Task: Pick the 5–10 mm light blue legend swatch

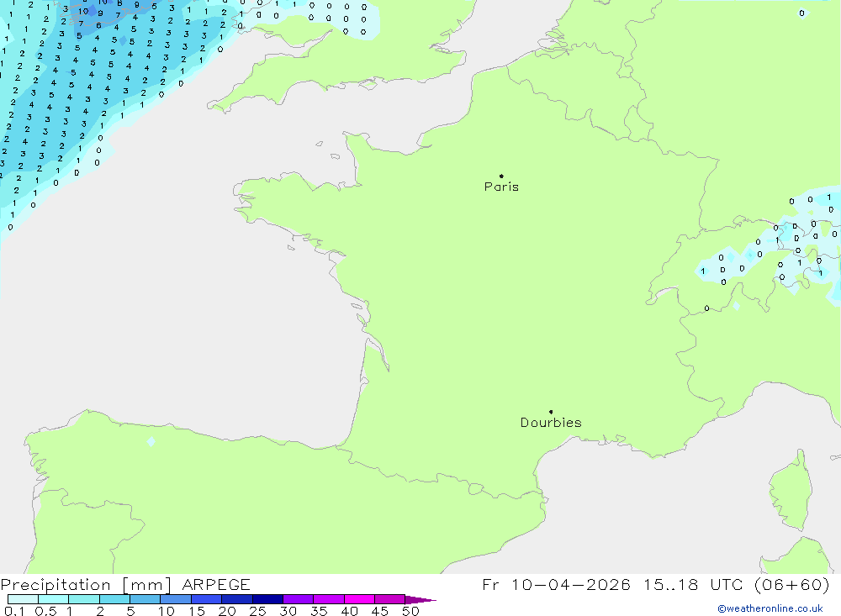Action: (145, 599)
